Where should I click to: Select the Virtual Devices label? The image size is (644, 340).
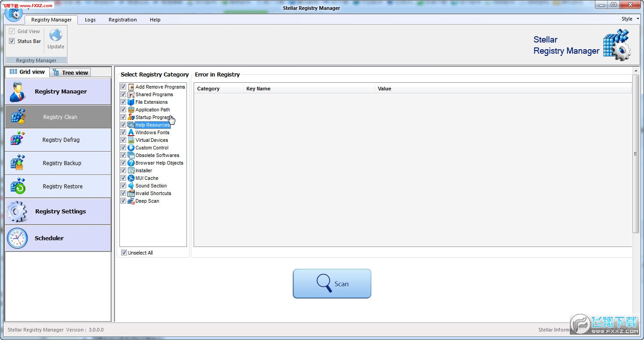click(x=152, y=140)
